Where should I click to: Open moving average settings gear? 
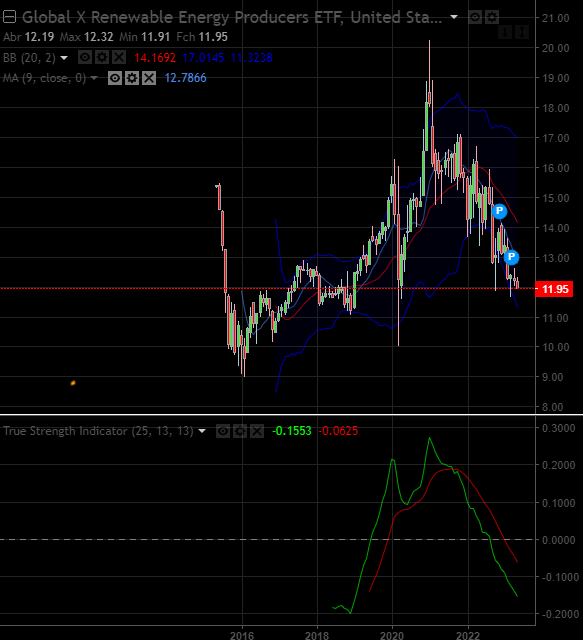coord(132,78)
